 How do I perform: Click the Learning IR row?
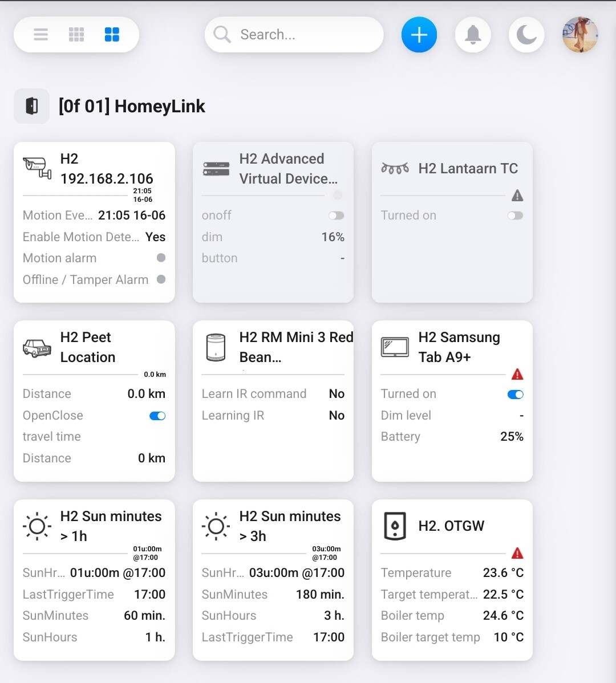coord(273,416)
